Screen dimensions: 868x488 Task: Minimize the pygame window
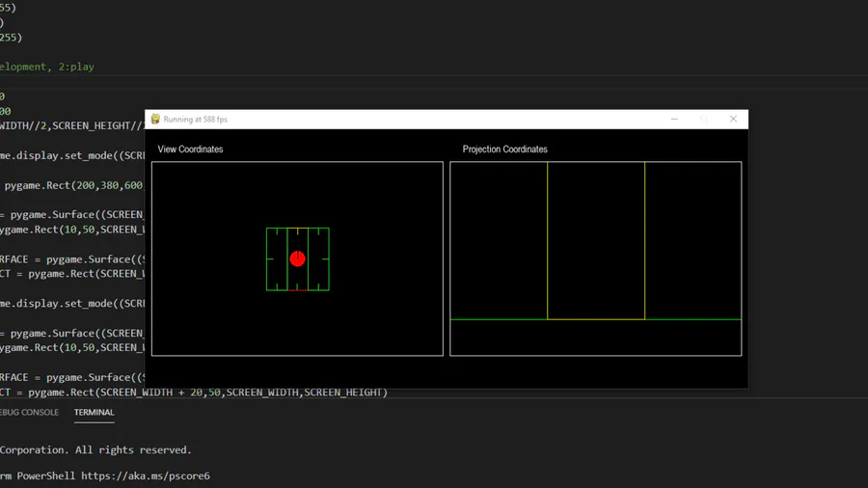tap(674, 119)
